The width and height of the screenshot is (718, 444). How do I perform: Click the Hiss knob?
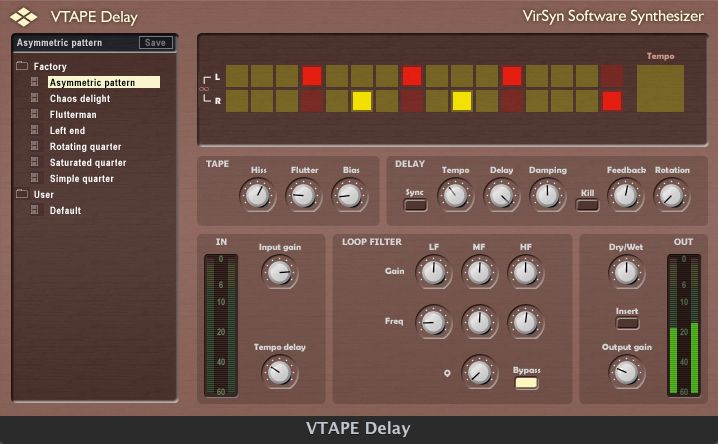coord(257,195)
